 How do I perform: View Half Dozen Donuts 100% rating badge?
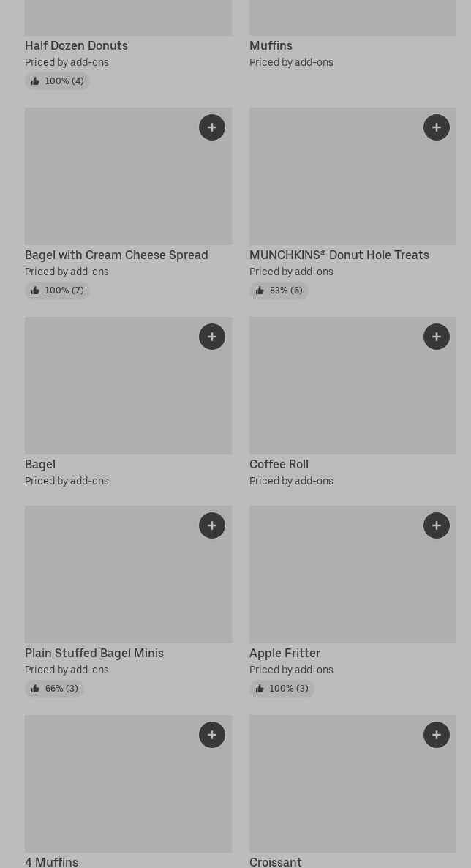tap(57, 81)
